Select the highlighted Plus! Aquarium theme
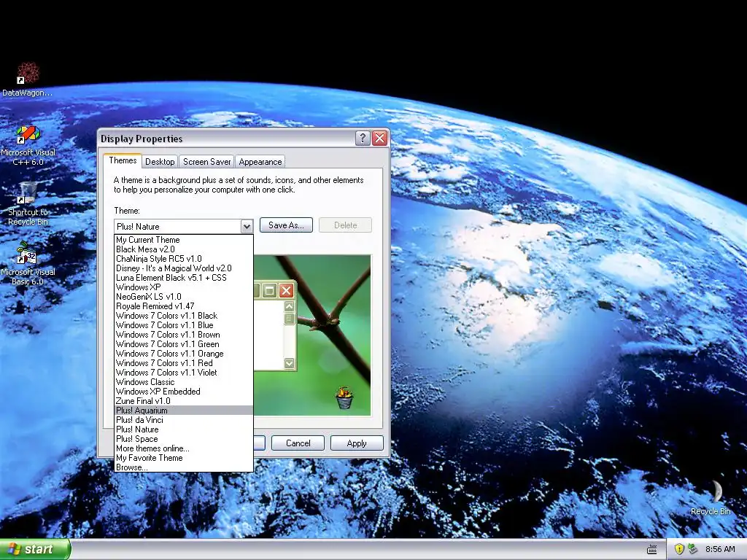This screenshot has height=560, width=747. 184,411
